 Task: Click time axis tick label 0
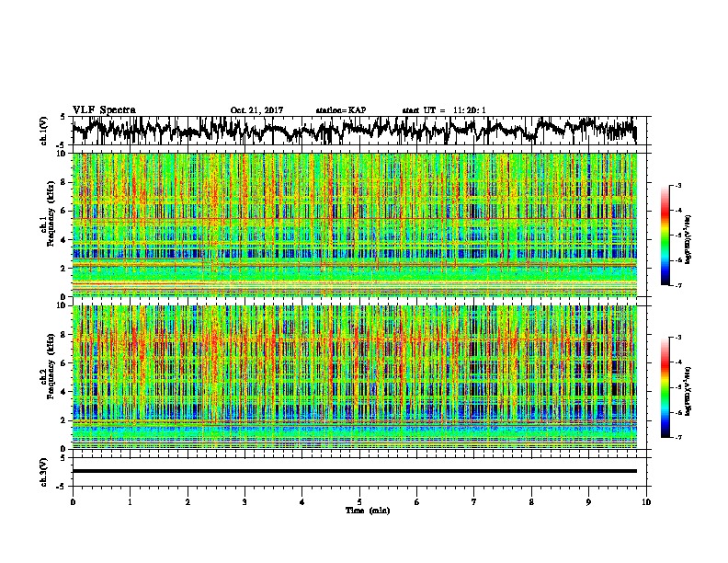point(73,502)
